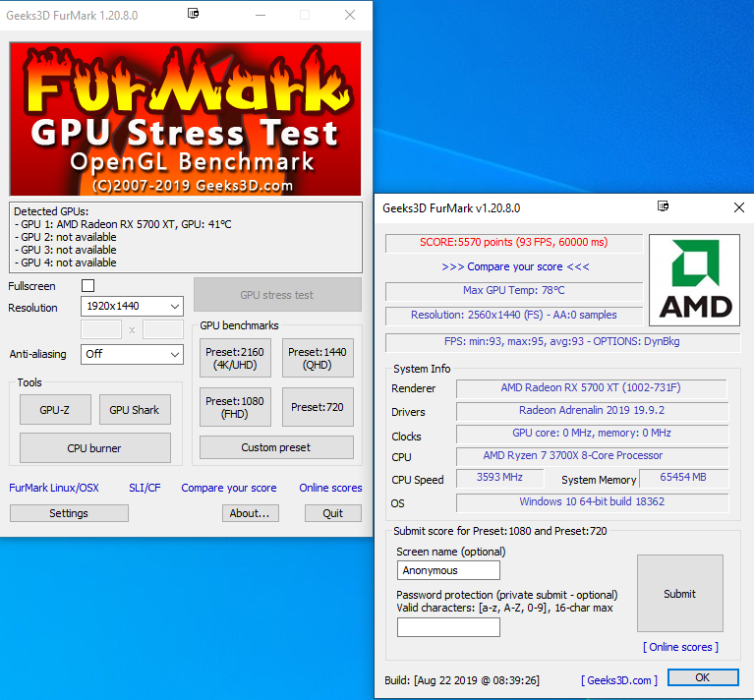This screenshot has height=700, width=754.
Task: Click the custom height field under Resolution
Action: click(163, 329)
